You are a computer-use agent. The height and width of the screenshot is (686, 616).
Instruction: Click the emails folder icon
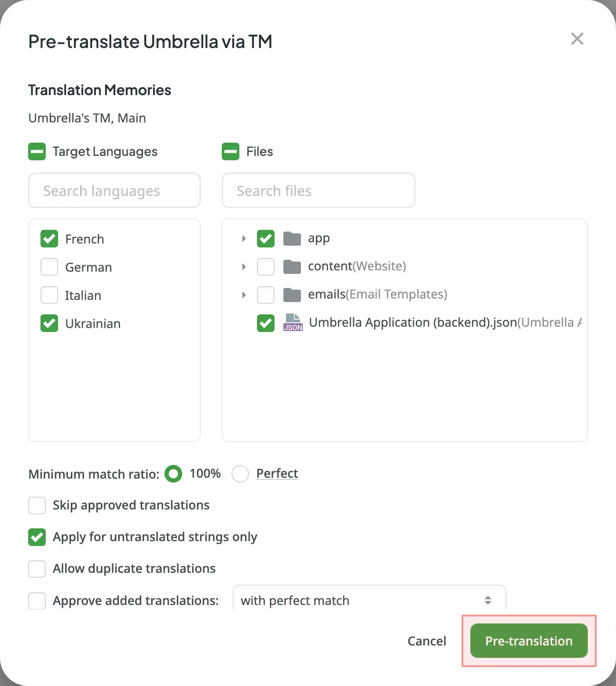coord(292,295)
